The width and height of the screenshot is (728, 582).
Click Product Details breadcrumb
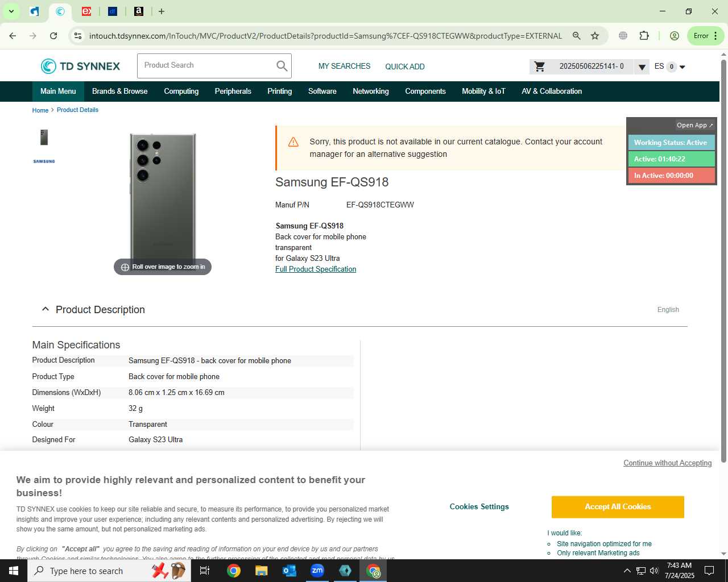[77, 110]
